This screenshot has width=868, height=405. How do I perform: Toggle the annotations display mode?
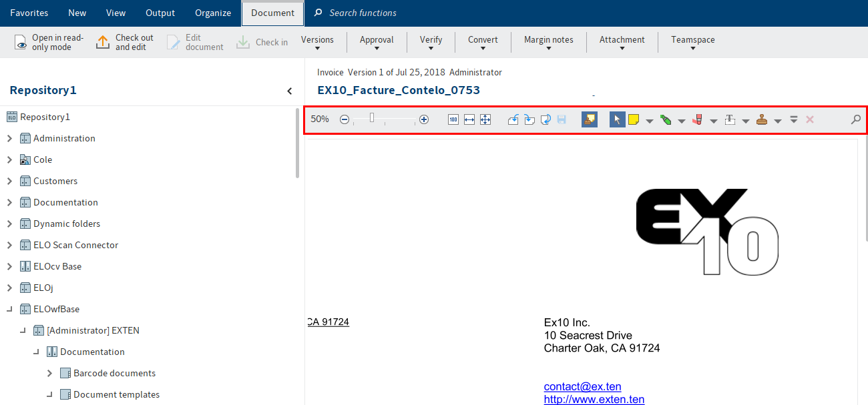[590, 119]
